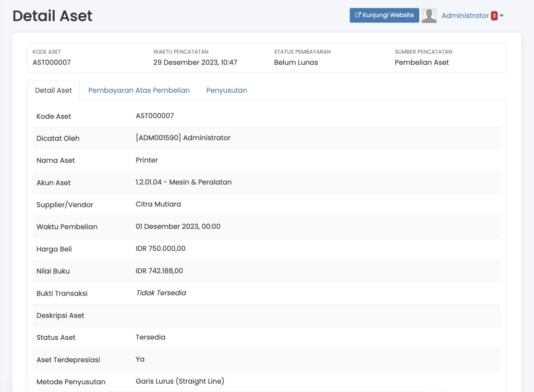Switch to the Penyusutan tab
Screen dimensions: 534x392
coord(226,90)
